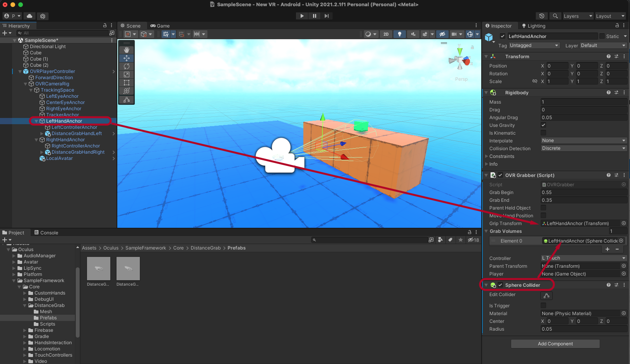Image resolution: width=630 pixels, height=364 pixels.
Task: Select the Scale tool
Action: pos(127,75)
